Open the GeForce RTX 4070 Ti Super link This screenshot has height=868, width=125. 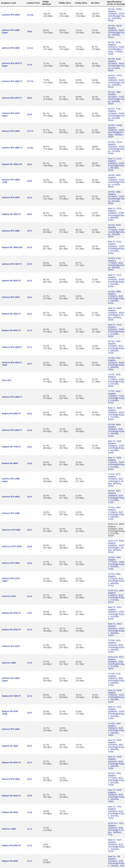point(12,64)
